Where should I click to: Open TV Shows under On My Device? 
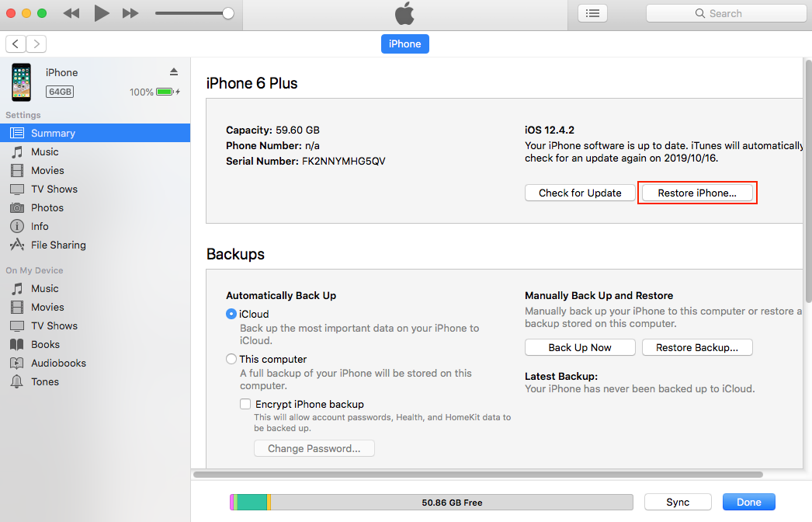pyautogui.click(x=95, y=326)
